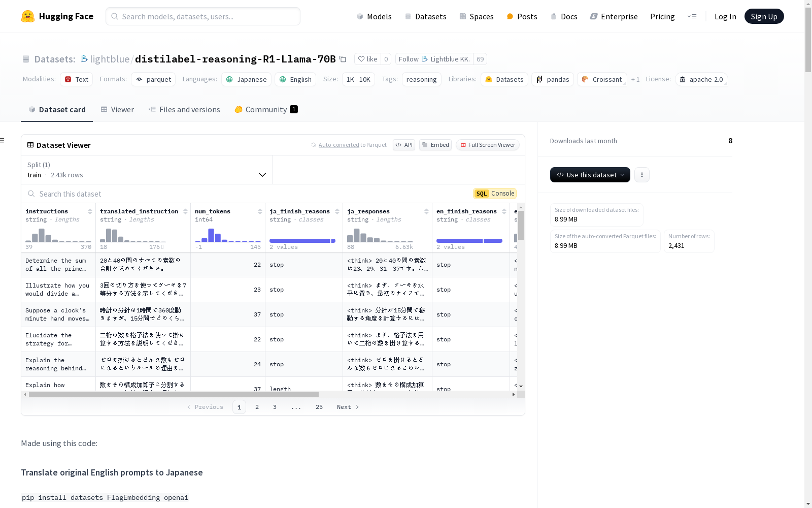Go to page 3 of the dataset
Viewport: 812px width, 508px height.
(x=275, y=407)
